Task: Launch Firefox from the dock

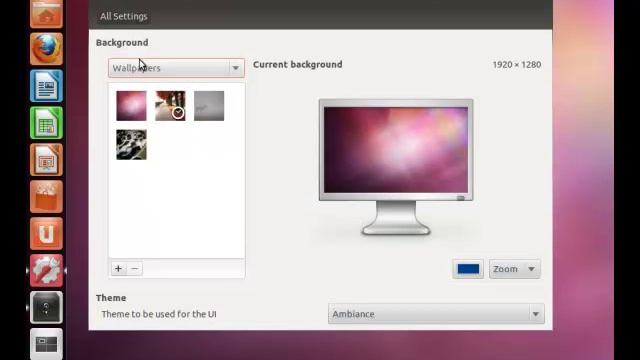Action: [46, 49]
